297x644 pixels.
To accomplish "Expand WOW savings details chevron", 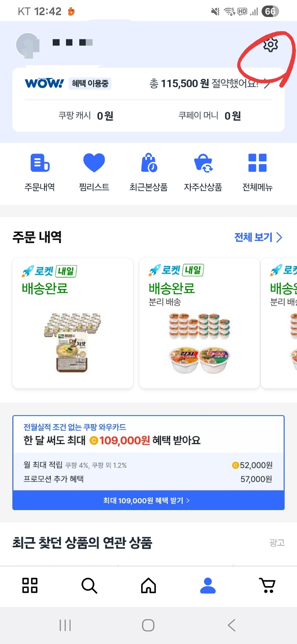I will pyautogui.click(x=267, y=84).
